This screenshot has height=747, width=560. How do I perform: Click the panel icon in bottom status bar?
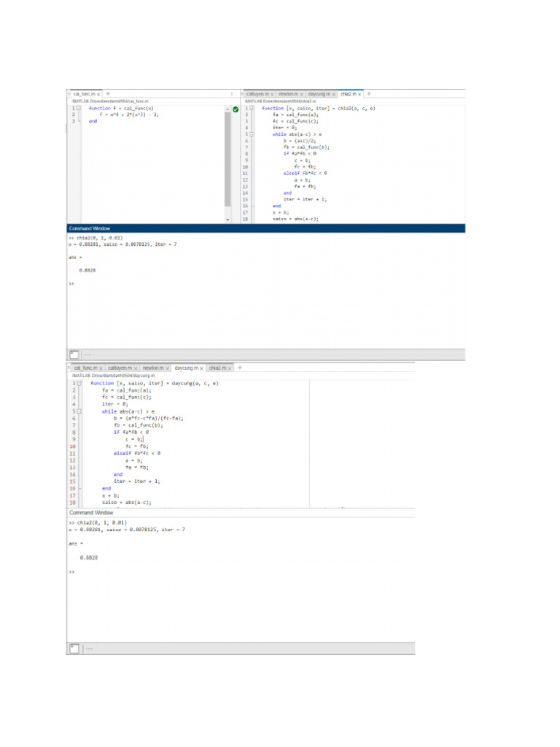[x=74, y=648]
